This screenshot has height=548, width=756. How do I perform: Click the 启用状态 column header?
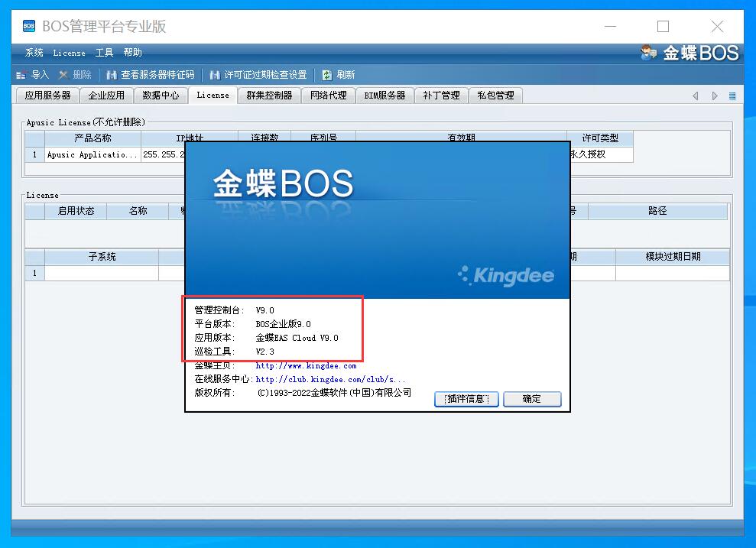pos(76,211)
